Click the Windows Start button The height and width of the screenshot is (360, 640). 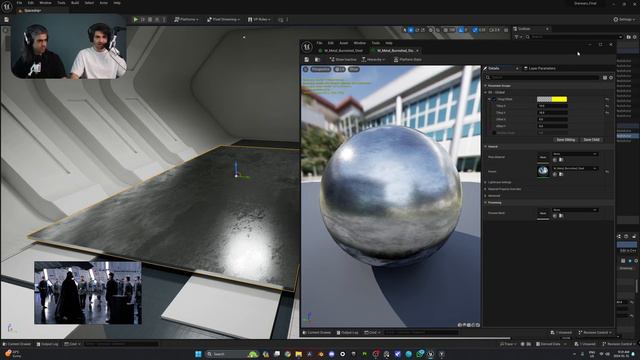point(198,354)
